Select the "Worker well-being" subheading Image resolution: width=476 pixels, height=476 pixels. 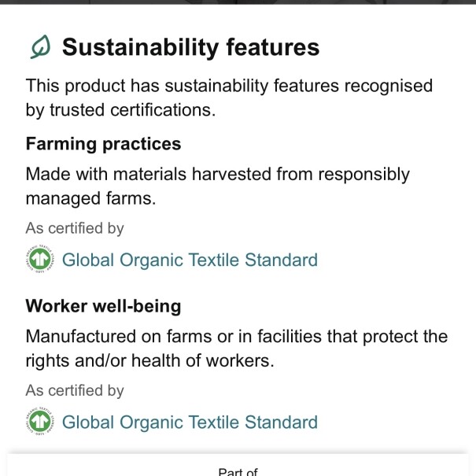[103, 306]
